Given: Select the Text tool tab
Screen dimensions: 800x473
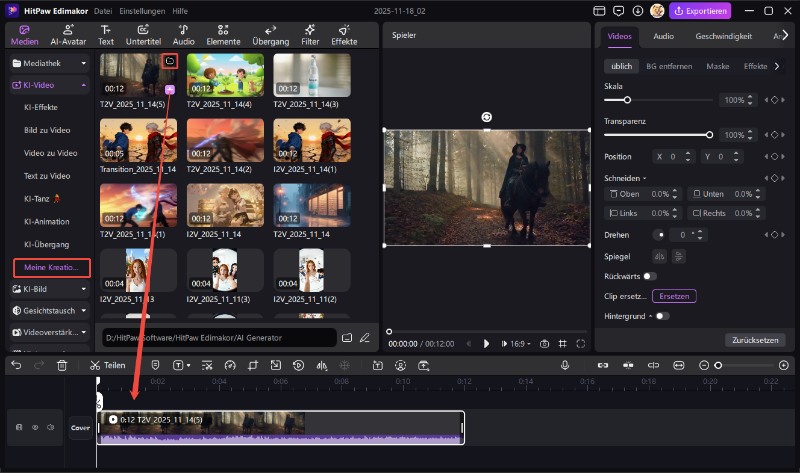Looking at the screenshot, I should point(106,35).
